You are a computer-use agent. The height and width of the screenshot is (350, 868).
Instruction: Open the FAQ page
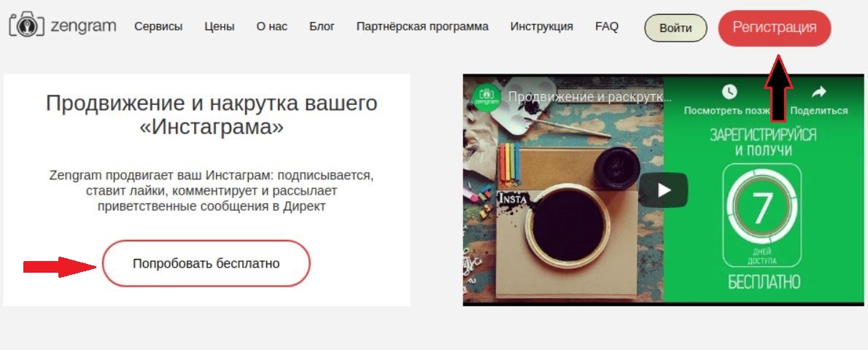(607, 26)
